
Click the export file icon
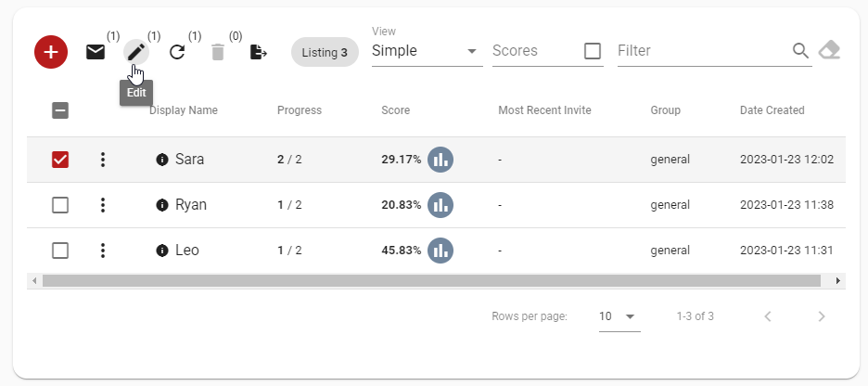[x=259, y=52]
